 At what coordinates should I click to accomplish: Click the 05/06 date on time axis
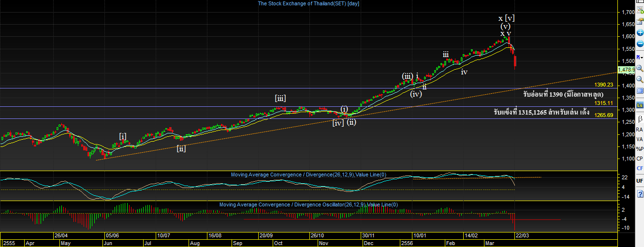[x=113, y=235]
